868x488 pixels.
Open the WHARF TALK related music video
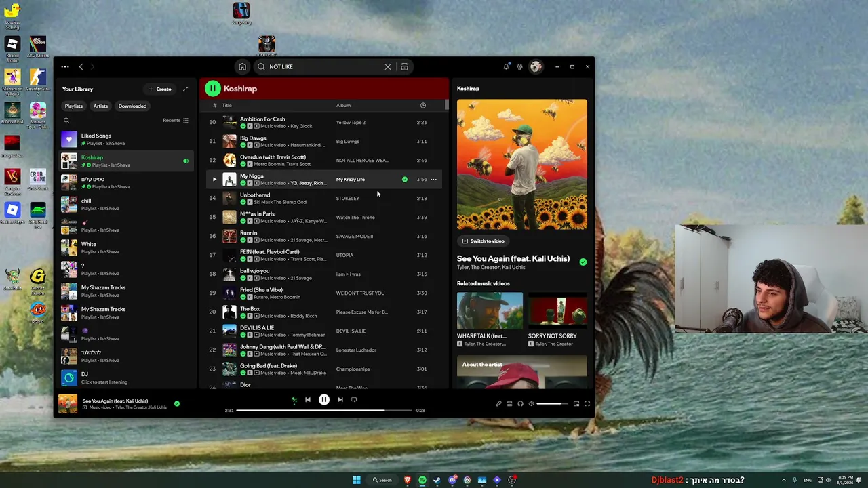(490, 320)
